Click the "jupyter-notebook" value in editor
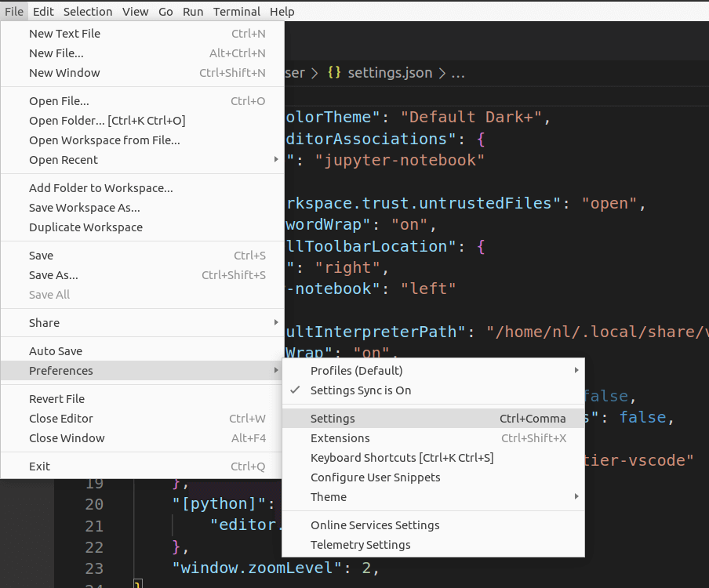This screenshot has height=588, width=709. pos(400,160)
